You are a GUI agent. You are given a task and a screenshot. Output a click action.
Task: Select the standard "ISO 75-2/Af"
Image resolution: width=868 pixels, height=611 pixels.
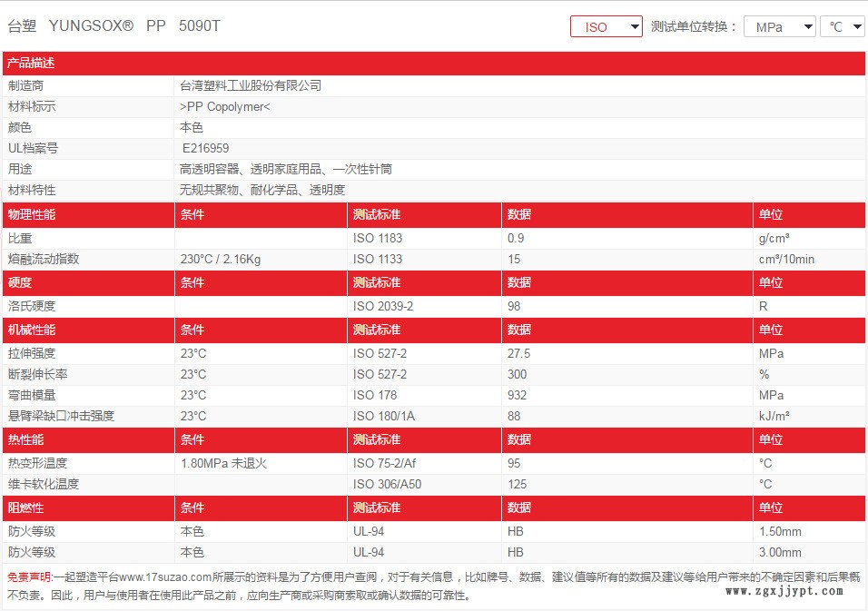(x=384, y=463)
